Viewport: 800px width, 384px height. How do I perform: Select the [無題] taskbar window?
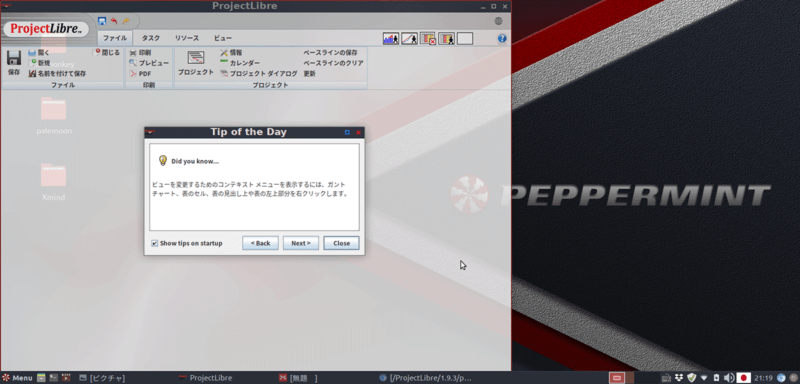click(x=298, y=378)
